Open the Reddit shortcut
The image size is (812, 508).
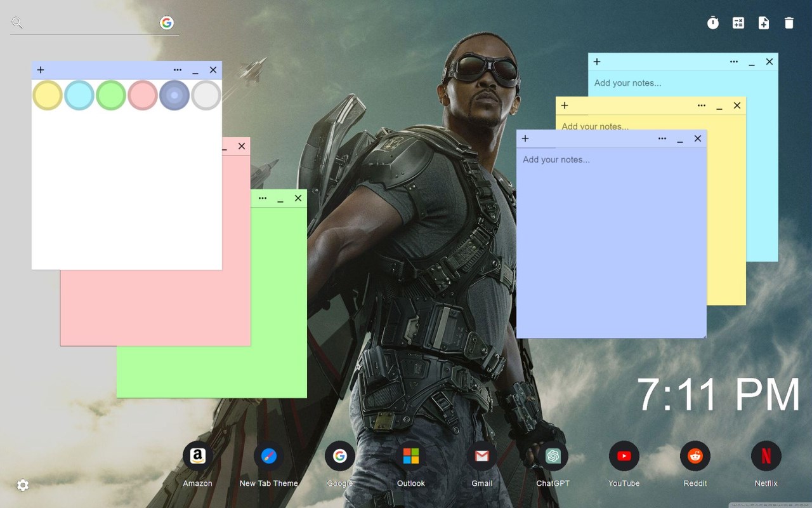[x=695, y=456]
